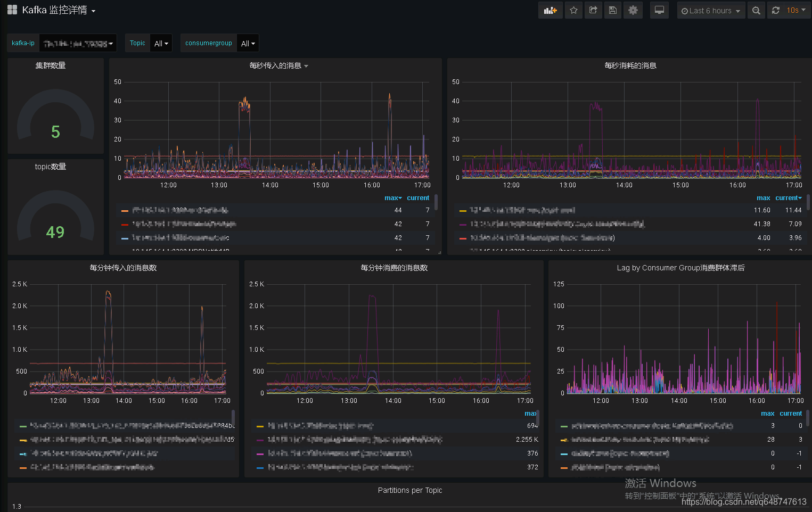
Task: Click the legend max value 41.38
Action: 762,224
